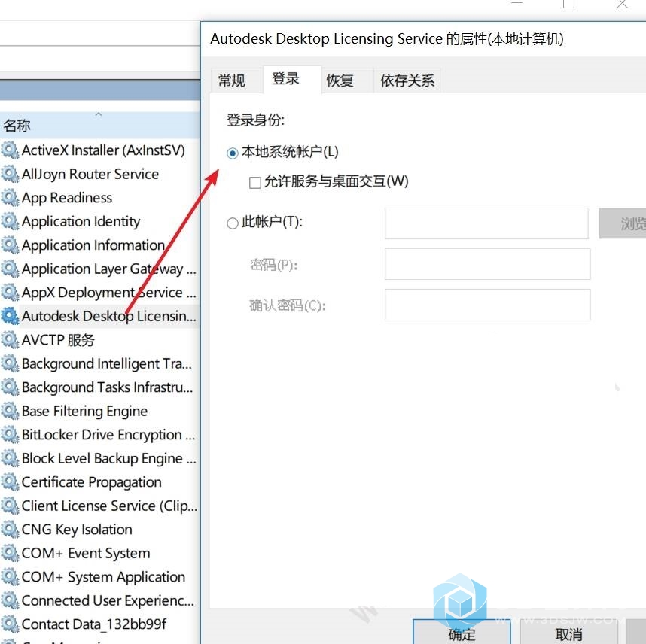Select the Base Filtering Engine service name
Image resolution: width=646 pixels, height=644 pixels.
pyautogui.click(x=85, y=412)
